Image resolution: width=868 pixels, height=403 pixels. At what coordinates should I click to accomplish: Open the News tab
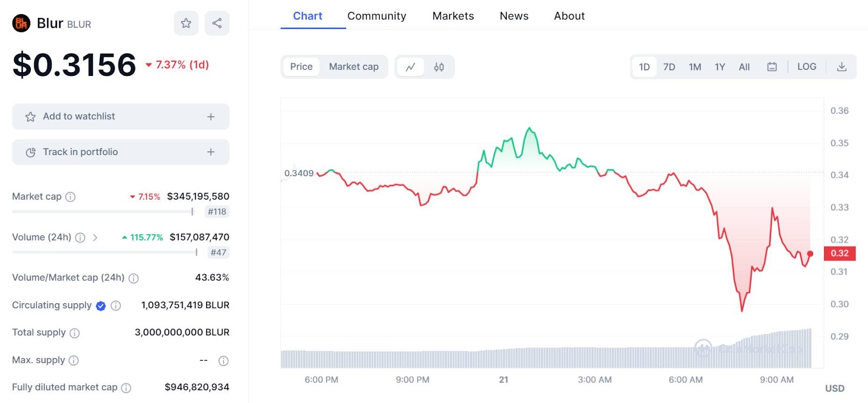click(514, 16)
